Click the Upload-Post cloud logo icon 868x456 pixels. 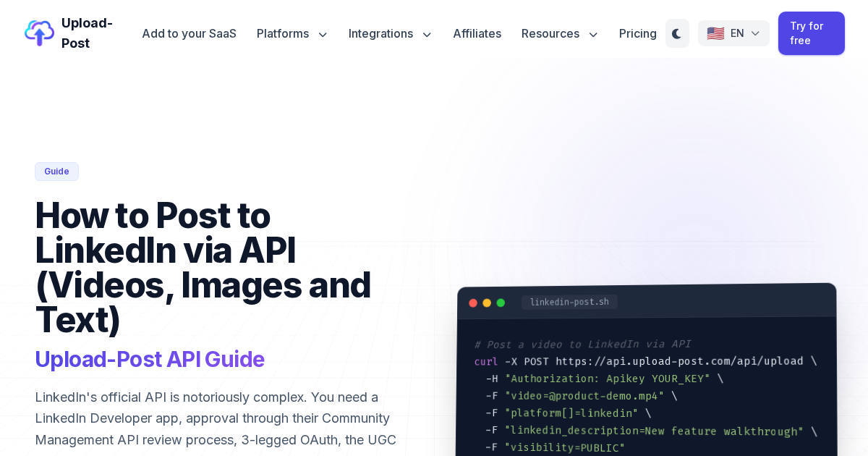pyautogui.click(x=39, y=33)
